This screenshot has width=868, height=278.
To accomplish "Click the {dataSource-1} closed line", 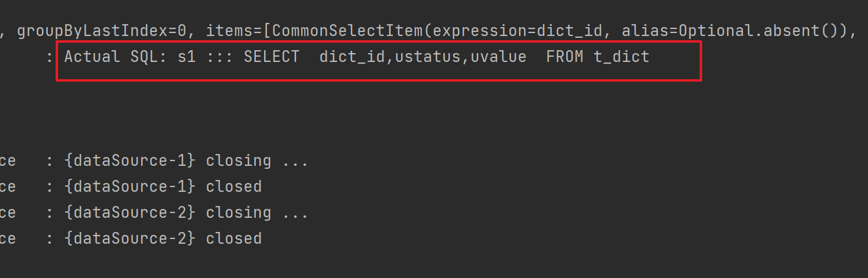I will pyautogui.click(x=163, y=187).
